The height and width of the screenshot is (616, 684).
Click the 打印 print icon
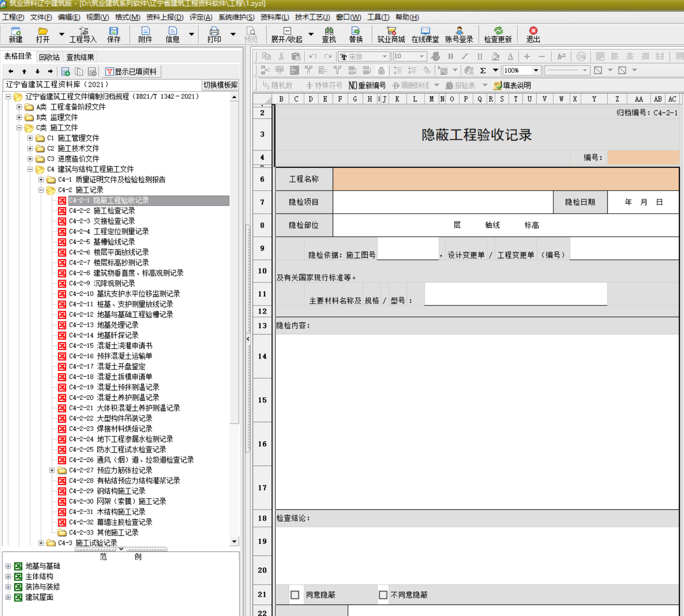pyautogui.click(x=214, y=35)
